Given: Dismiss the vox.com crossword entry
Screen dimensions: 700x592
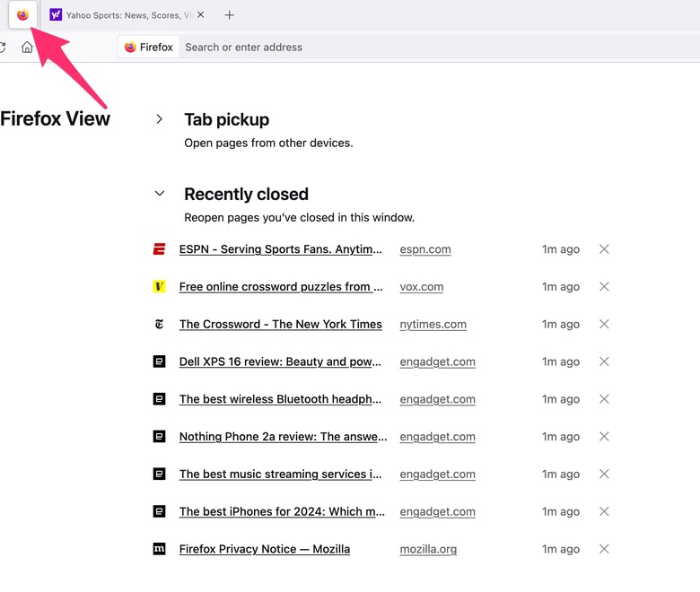Looking at the screenshot, I should (x=604, y=286).
